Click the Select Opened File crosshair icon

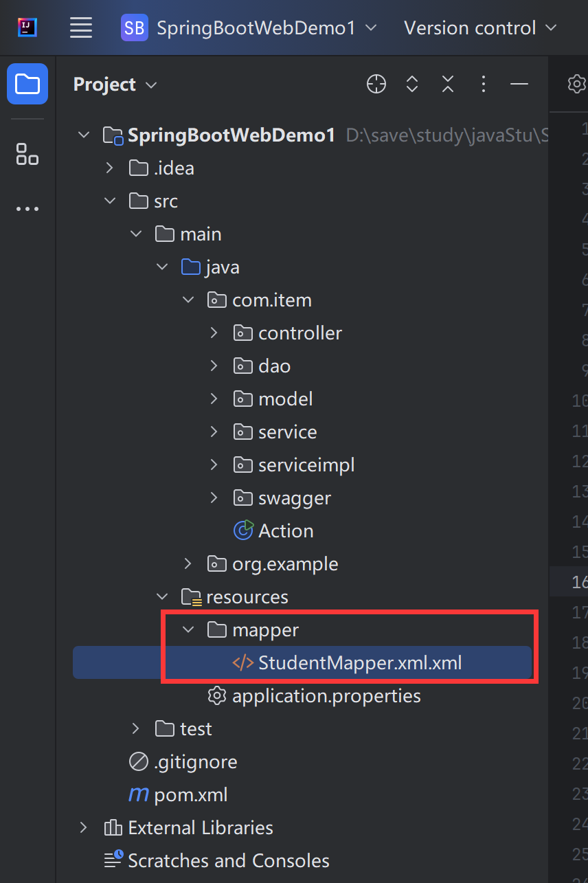tap(376, 85)
